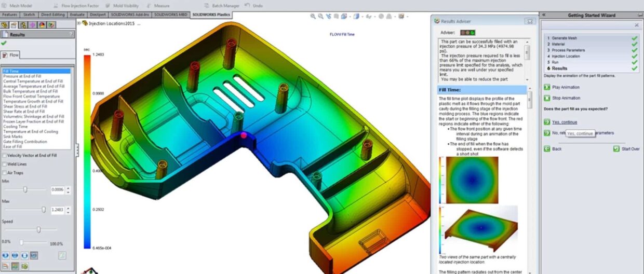Screen dimensions: 644x274
Task: Open the PropertyManager panel icon
Action: 15,24
